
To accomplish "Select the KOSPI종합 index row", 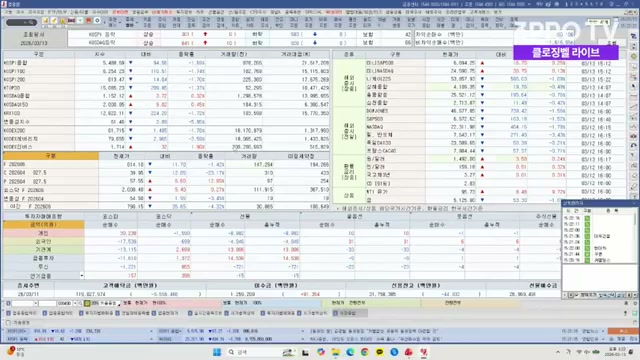I will click(166, 63).
